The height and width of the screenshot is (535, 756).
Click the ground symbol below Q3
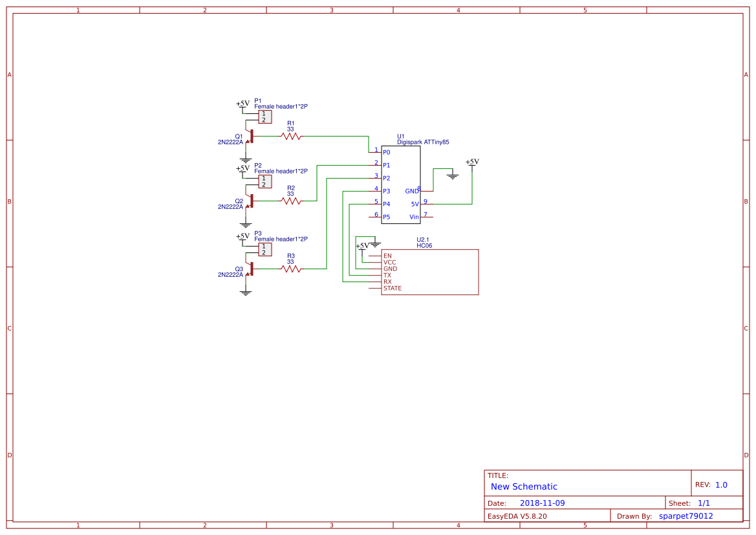tap(245, 293)
